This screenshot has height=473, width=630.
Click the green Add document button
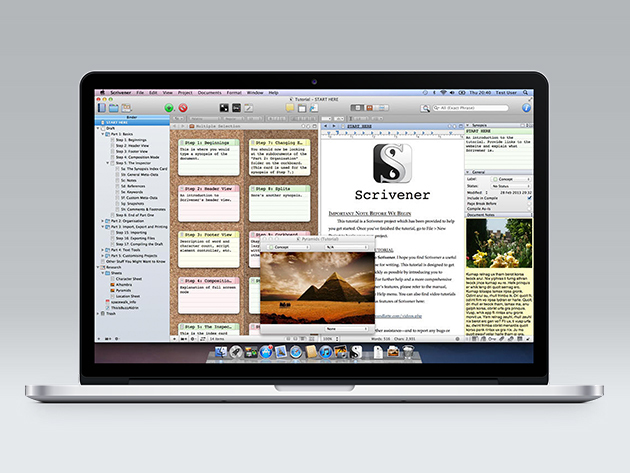point(170,107)
